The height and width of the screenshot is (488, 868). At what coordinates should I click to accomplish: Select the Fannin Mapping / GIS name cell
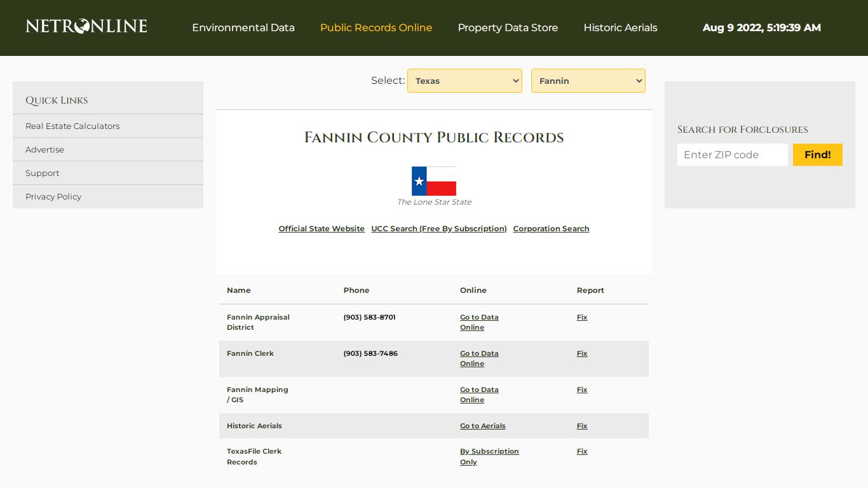[257, 395]
